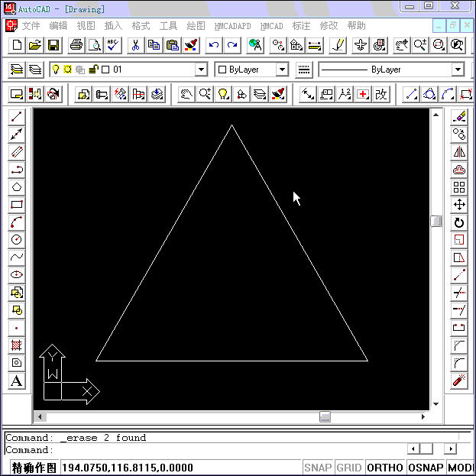Viewport: 476px width, 476px height.
Task: Click the drawing area scroll-up arrow
Action: (436, 115)
